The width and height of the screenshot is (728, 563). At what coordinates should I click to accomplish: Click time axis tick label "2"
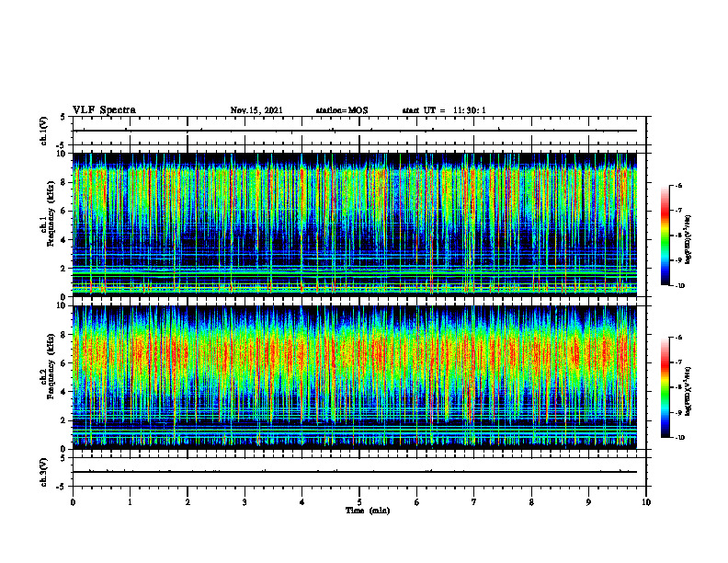(188, 502)
